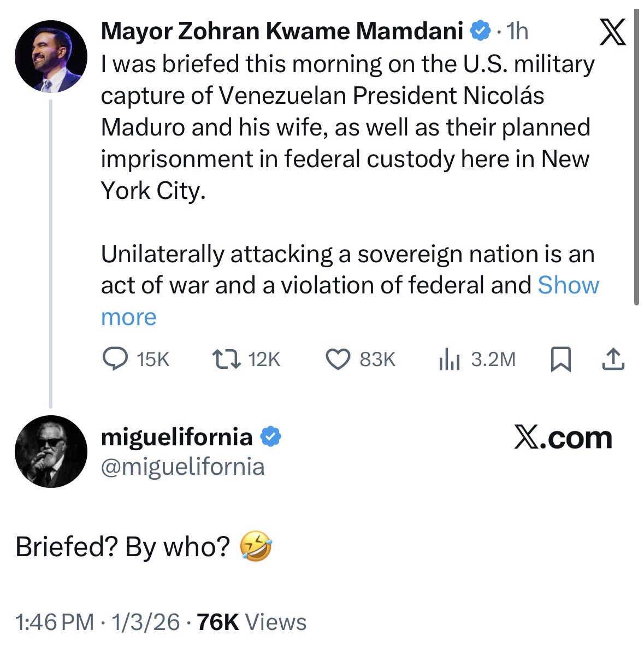Click miguelifornia's black-and-white avatar
The image size is (644, 648).
tap(51, 451)
